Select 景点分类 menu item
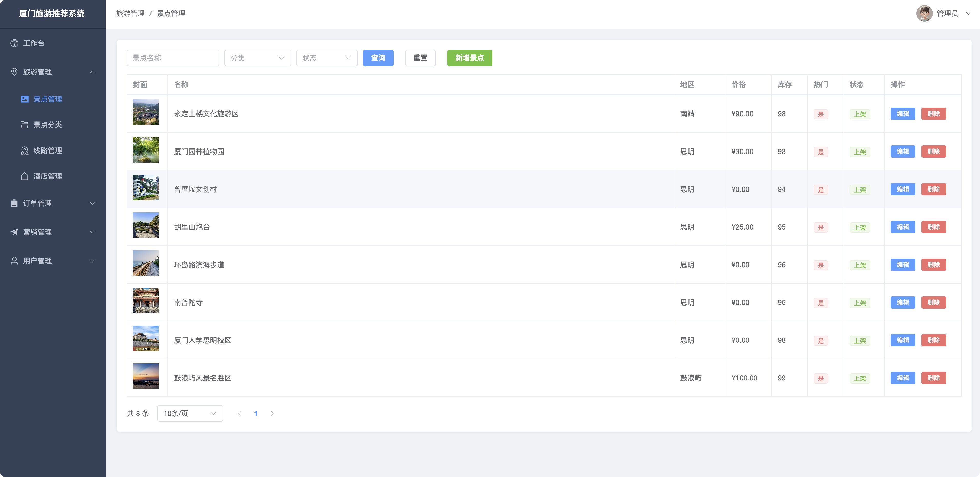980x477 pixels. coord(53,125)
